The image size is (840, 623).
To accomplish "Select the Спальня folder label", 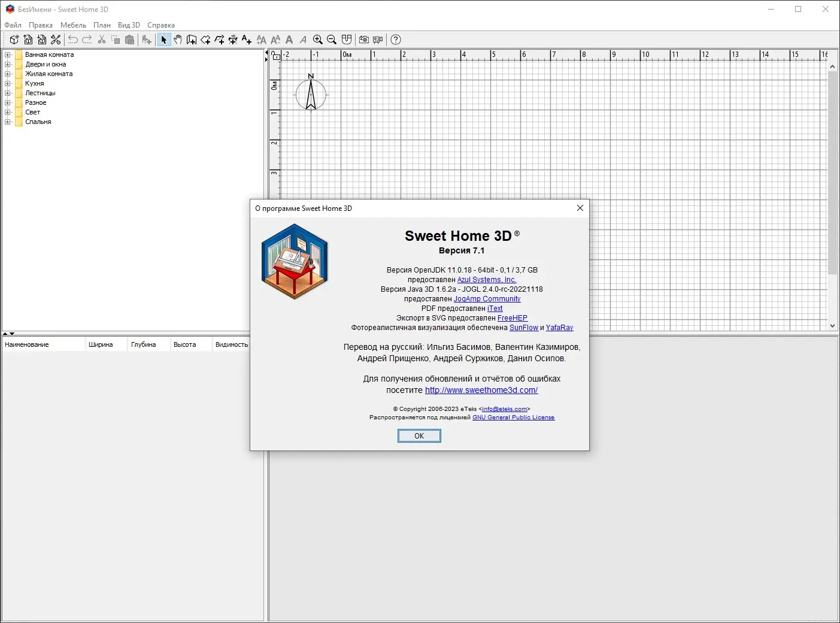I will pos(38,122).
